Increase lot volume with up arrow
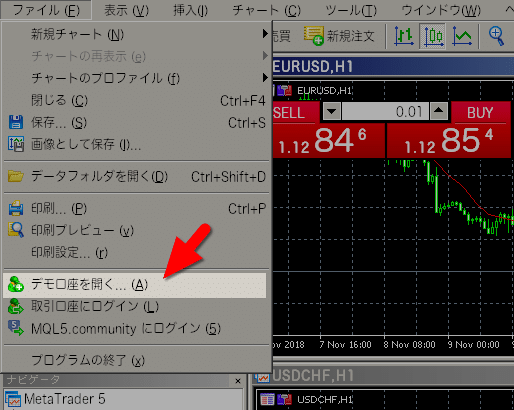Screen dimensions: 514x410 click(439, 111)
